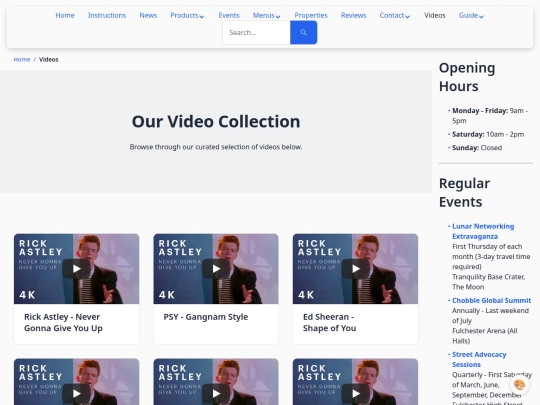Play the second row's last video

coord(355,393)
